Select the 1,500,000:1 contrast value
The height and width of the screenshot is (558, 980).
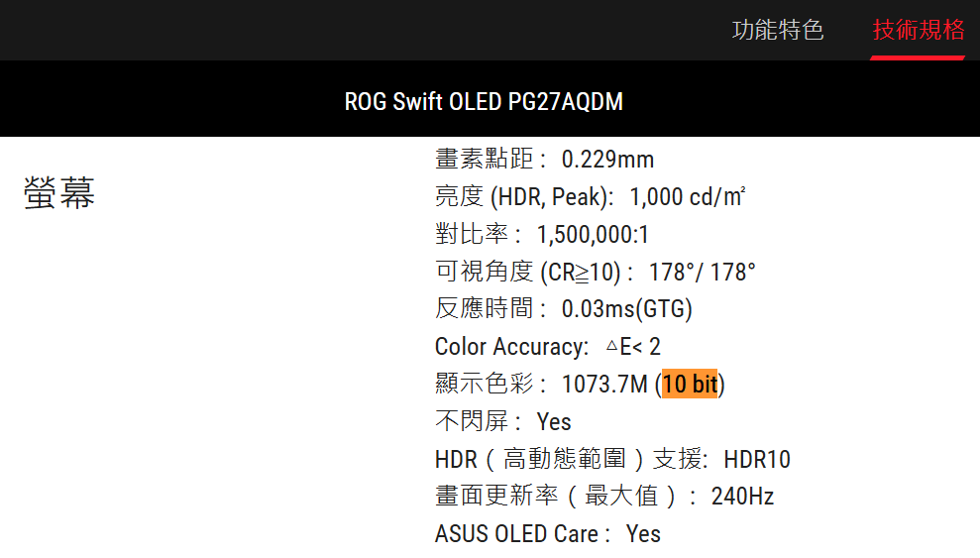(x=593, y=235)
